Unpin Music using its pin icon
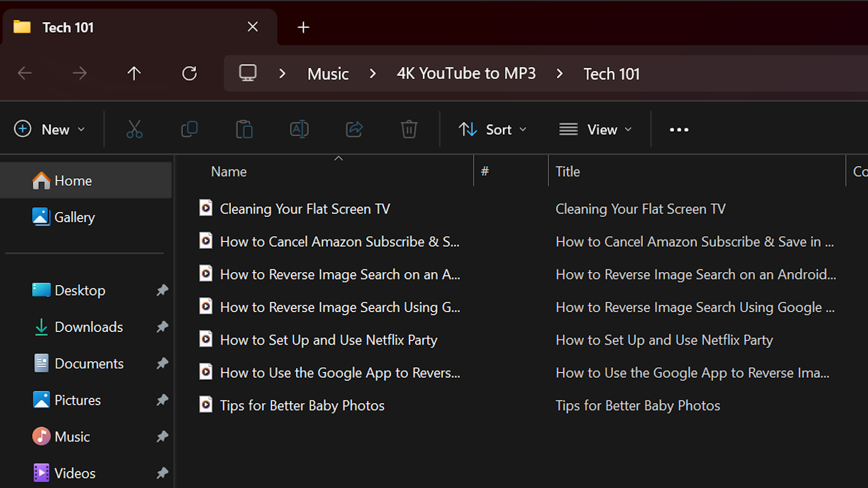868x488 pixels. click(162, 436)
